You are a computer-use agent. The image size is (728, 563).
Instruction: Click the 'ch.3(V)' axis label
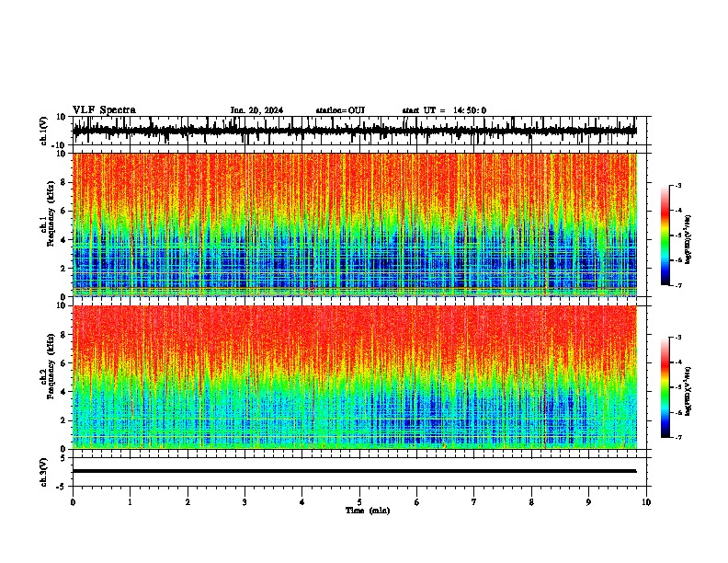pos(44,472)
